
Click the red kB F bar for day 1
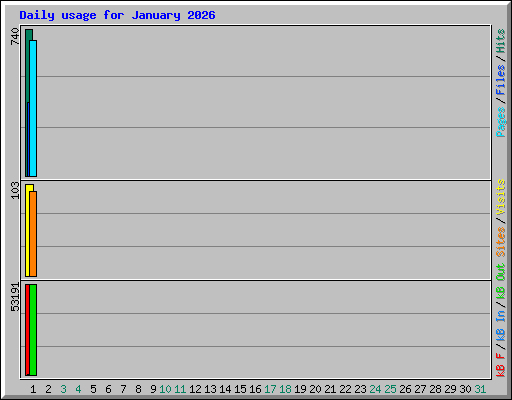coord(27,330)
